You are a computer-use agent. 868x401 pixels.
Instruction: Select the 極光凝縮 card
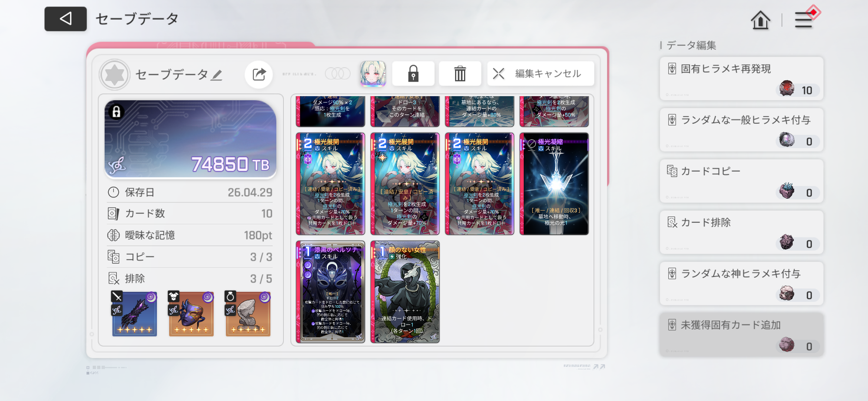(x=554, y=184)
